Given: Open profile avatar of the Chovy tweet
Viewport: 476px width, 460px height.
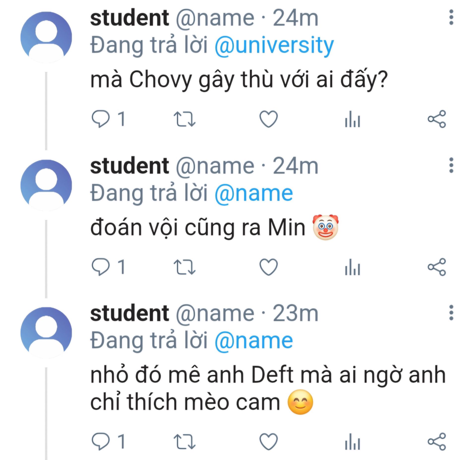Looking at the screenshot, I should tap(46, 37).
